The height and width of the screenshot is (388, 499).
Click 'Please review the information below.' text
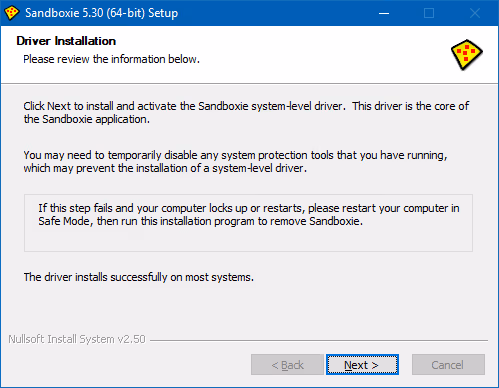[x=111, y=59]
